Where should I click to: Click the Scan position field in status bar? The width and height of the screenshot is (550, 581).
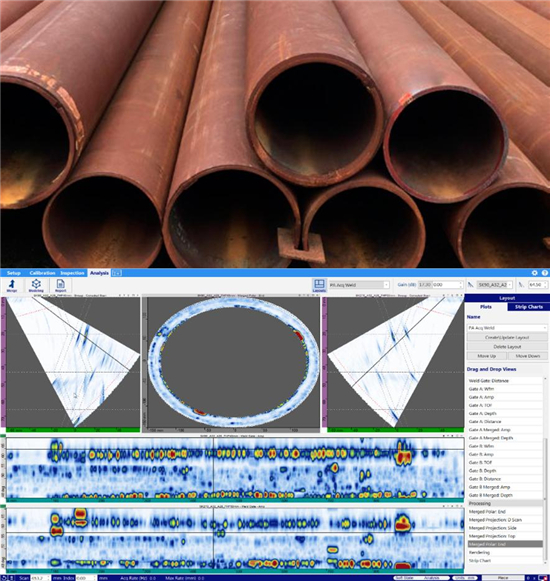point(39,578)
